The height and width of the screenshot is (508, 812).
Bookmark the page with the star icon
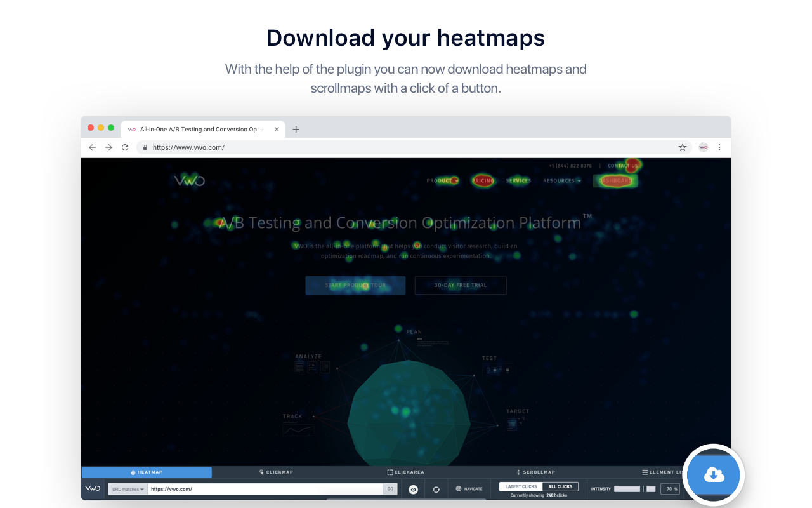coord(683,147)
